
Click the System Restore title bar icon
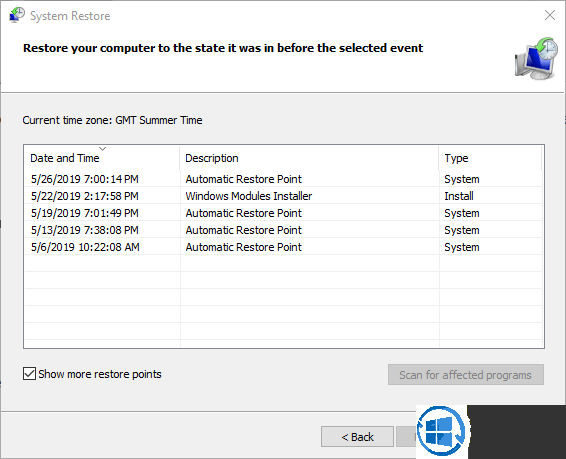[17, 15]
